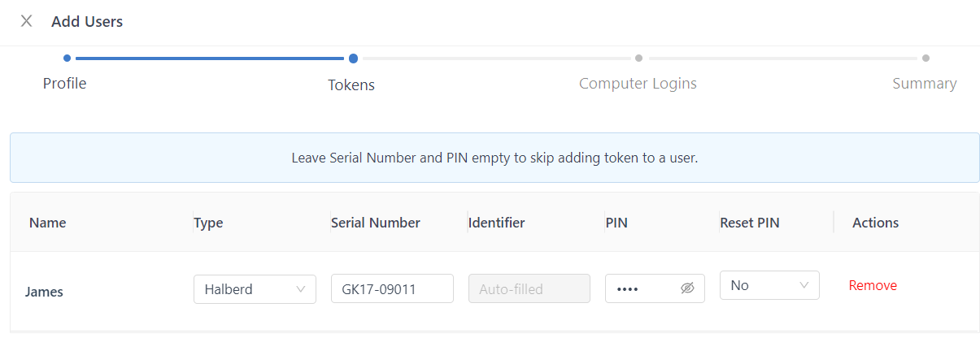The height and width of the screenshot is (338, 980).
Task: Click the blue info banner about skipping tokens
Action: pos(494,158)
